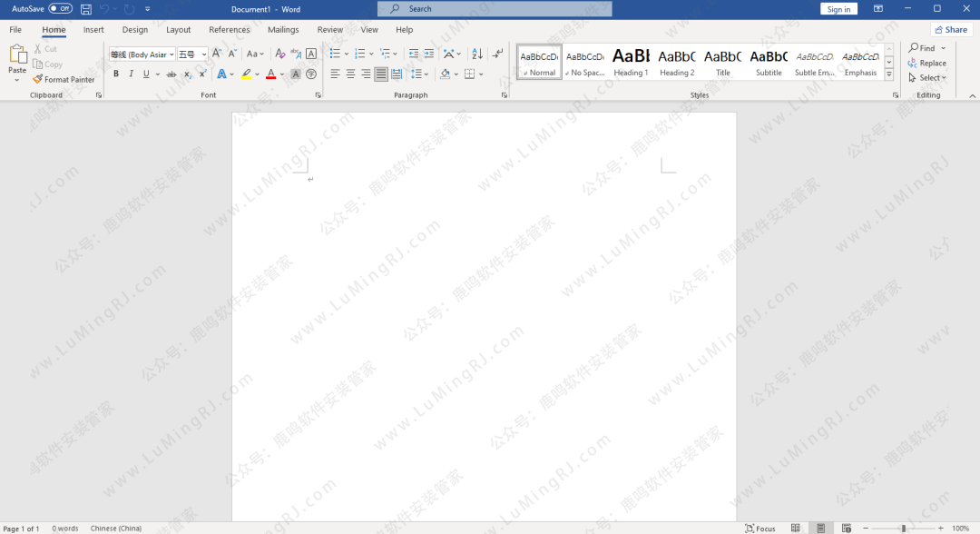Apply Center alignment to the paragraph
This screenshot has width=980, height=534.
pos(350,74)
